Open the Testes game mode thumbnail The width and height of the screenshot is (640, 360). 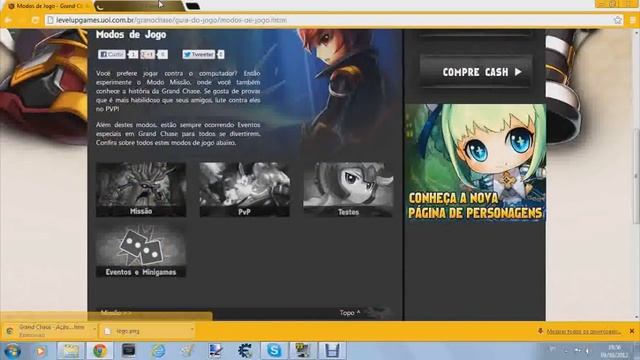tap(348, 189)
